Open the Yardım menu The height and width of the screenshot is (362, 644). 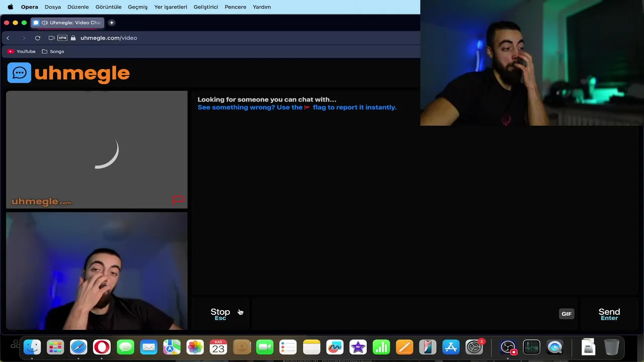[262, 7]
